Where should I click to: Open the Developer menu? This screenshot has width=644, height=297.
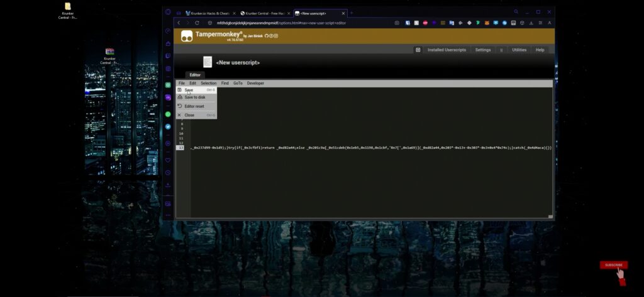point(255,84)
